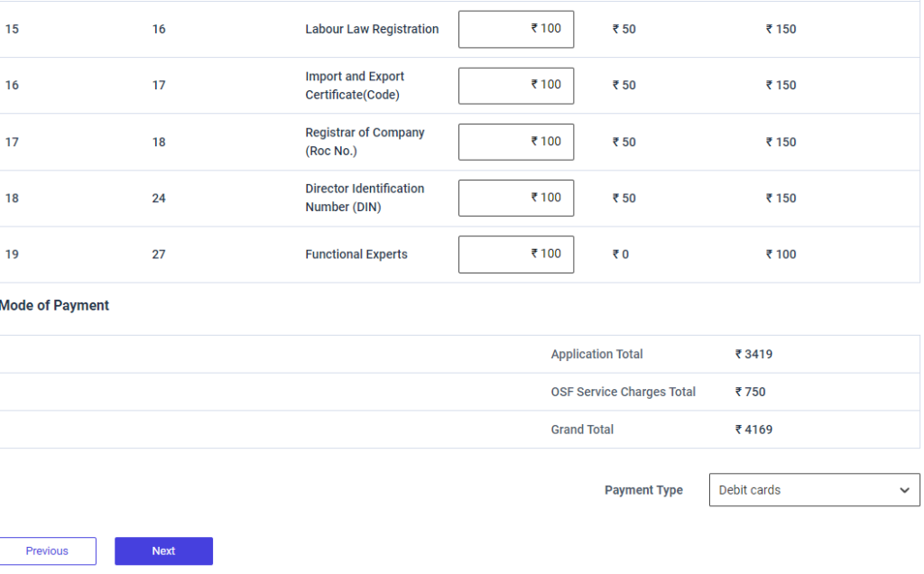924x574 pixels.
Task: Click the Labour Law Registration service name
Action: pos(372,29)
